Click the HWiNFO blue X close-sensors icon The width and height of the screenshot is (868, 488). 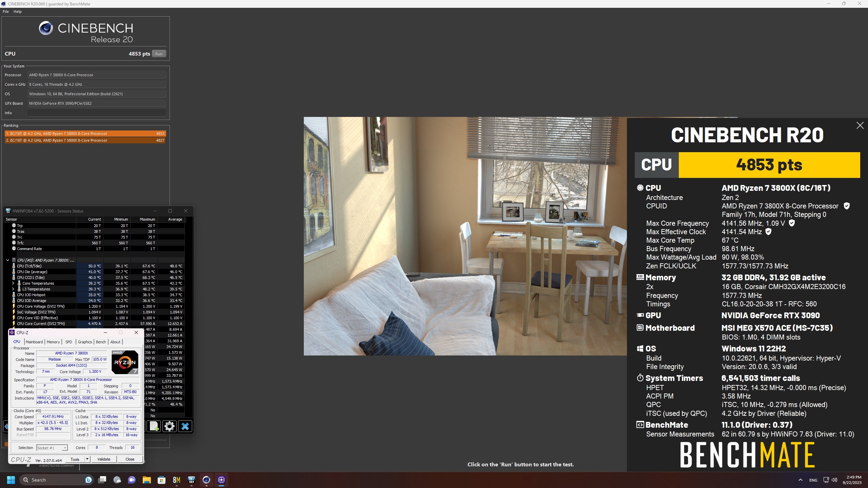(185, 426)
